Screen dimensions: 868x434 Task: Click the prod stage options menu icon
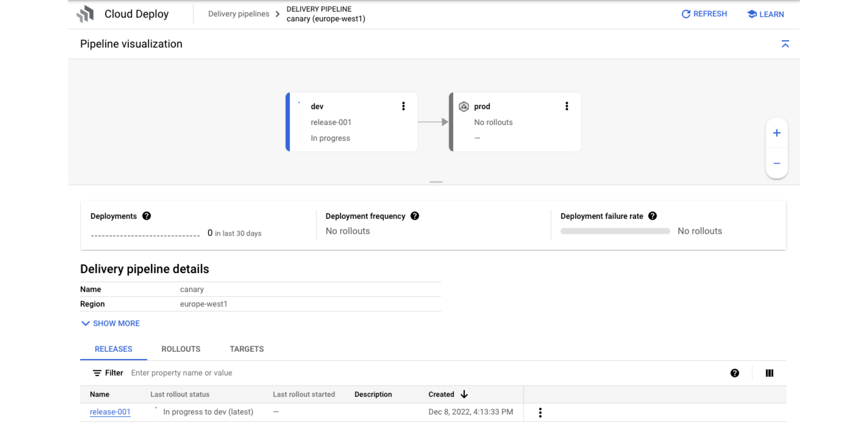[x=567, y=106]
